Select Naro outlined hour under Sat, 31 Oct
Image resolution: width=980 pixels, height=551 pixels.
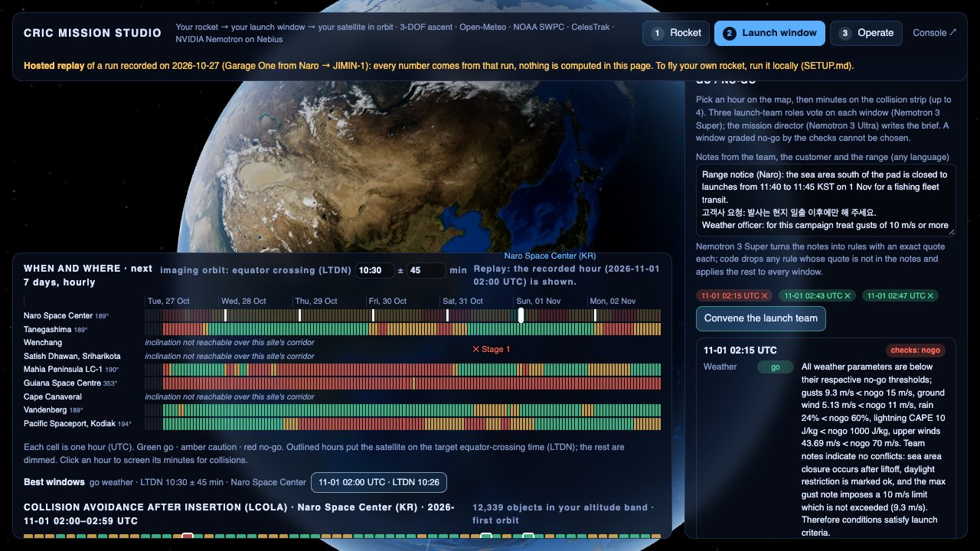pyautogui.click(x=447, y=315)
